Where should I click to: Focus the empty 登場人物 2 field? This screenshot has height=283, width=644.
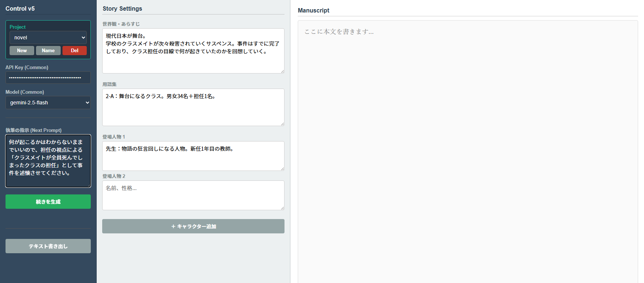[193, 195]
